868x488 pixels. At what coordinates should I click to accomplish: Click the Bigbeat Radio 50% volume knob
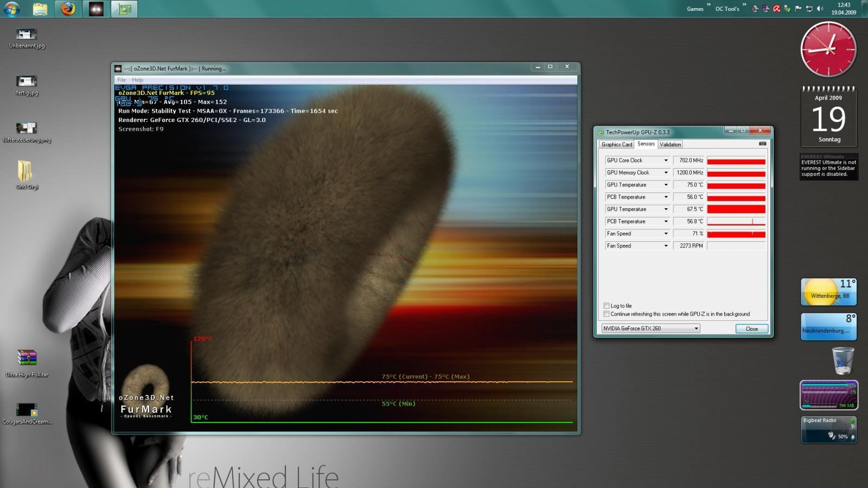coord(832,435)
